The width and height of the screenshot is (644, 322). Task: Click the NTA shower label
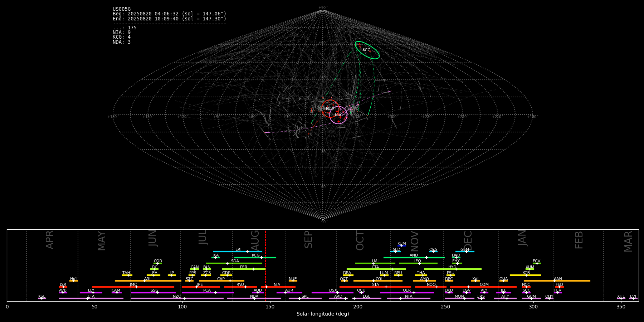[409, 297]
